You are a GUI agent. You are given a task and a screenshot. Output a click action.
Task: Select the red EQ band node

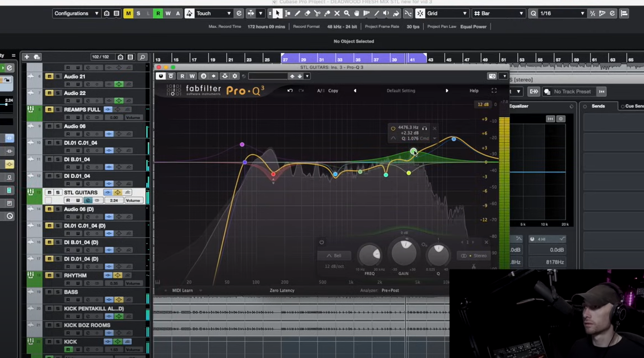273,174
